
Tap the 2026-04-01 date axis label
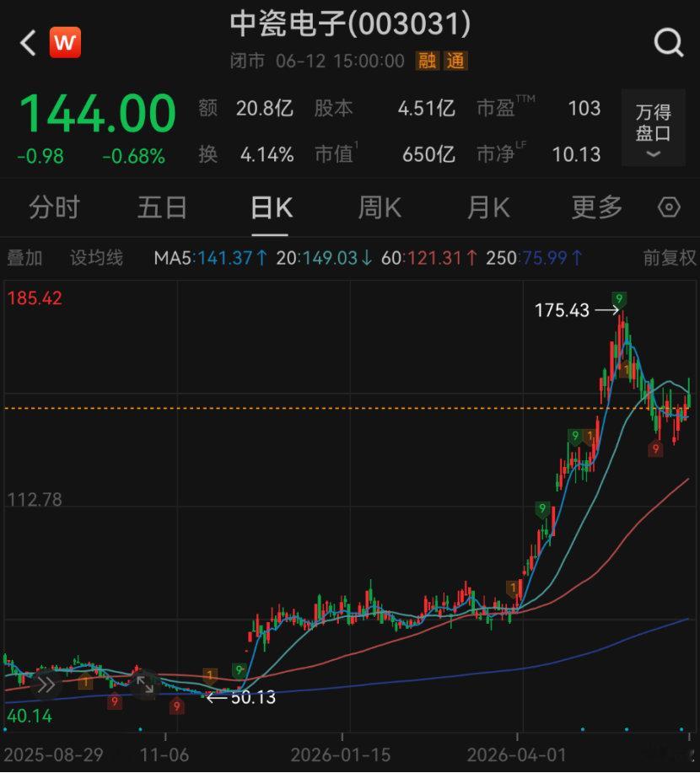click(x=516, y=754)
